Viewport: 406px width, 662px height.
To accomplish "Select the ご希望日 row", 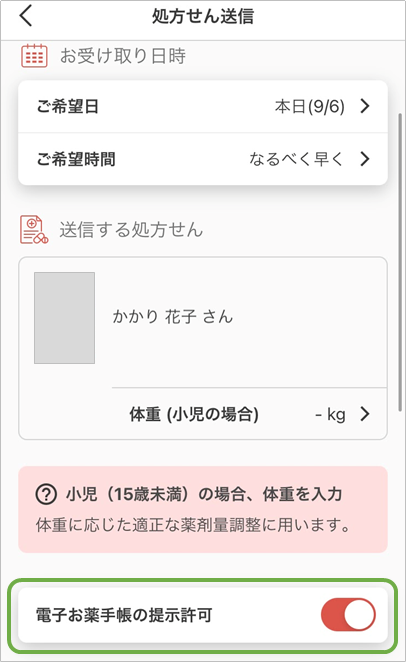I will pos(203,106).
